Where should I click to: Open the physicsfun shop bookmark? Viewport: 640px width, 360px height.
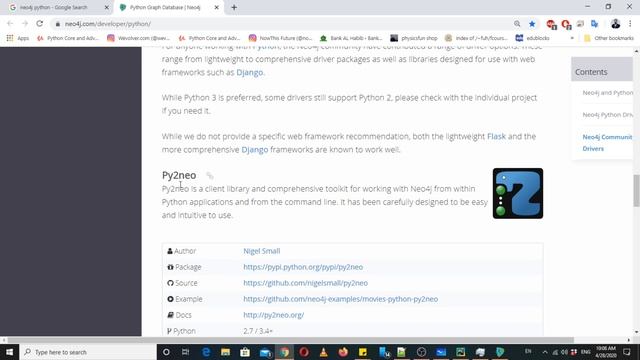click(x=414, y=38)
